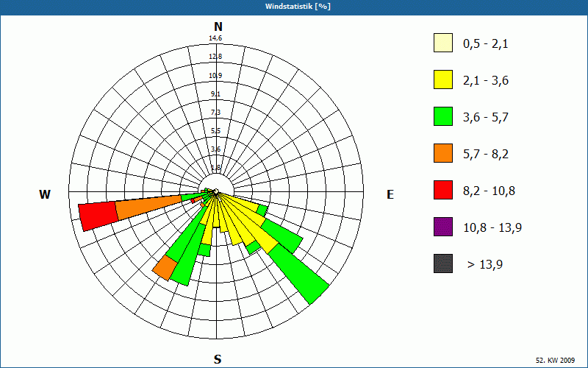
Task: Click the legend label > 13,9
Action: pos(485,265)
